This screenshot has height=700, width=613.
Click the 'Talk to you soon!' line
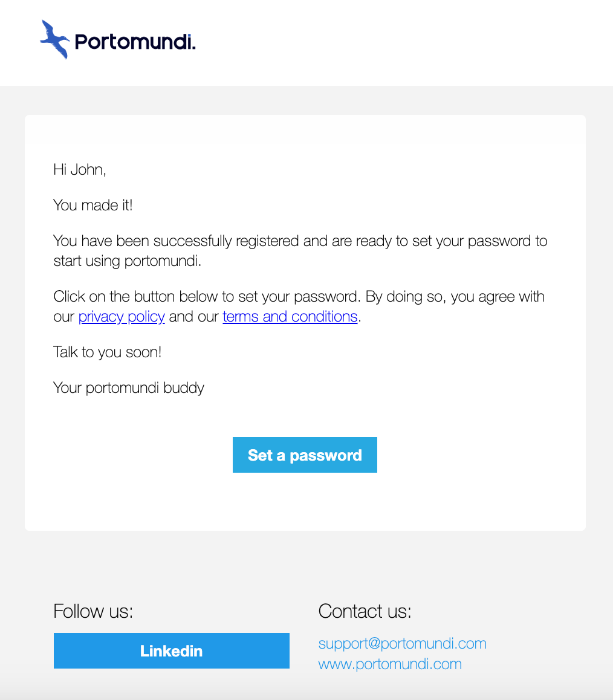point(107,352)
